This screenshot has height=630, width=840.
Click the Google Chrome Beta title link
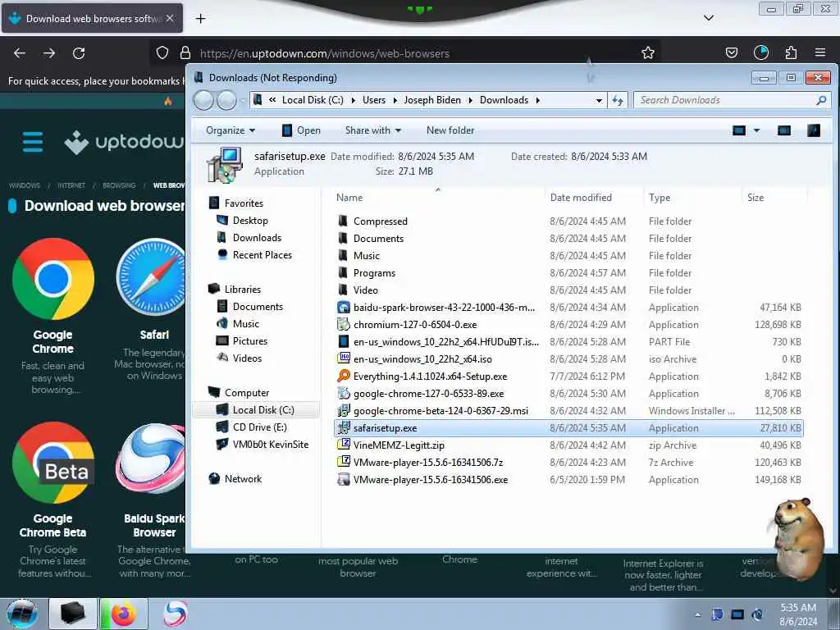(x=52, y=526)
